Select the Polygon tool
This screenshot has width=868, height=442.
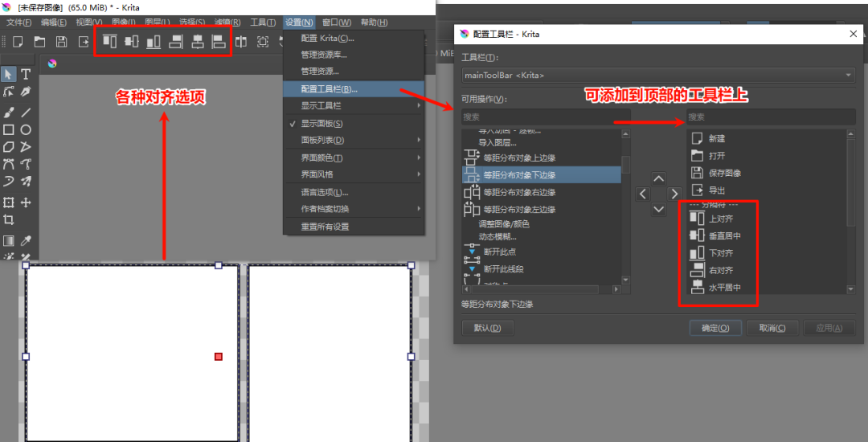(x=9, y=146)
